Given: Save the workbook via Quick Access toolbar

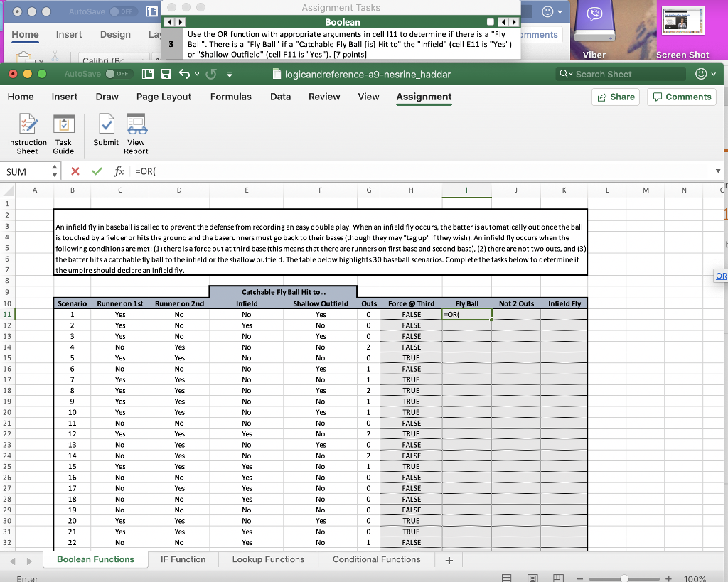Looking at the screenshot, I should [x=166, y=74].
